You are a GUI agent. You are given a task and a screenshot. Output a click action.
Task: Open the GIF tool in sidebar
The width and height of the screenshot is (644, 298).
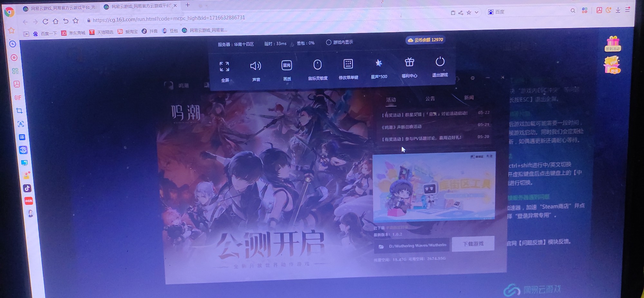click(18, 97)
